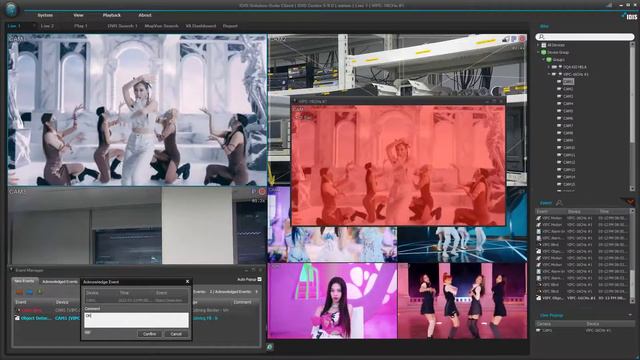Select CAM1 row in Live Popup list

[x=584, y=330]
